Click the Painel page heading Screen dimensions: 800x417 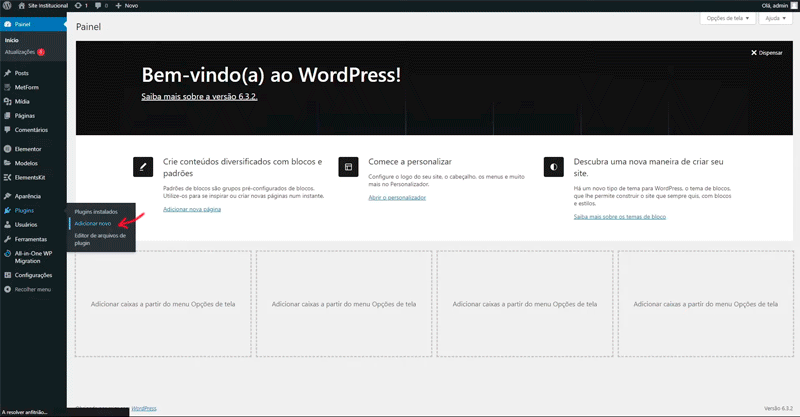[88, 27]
